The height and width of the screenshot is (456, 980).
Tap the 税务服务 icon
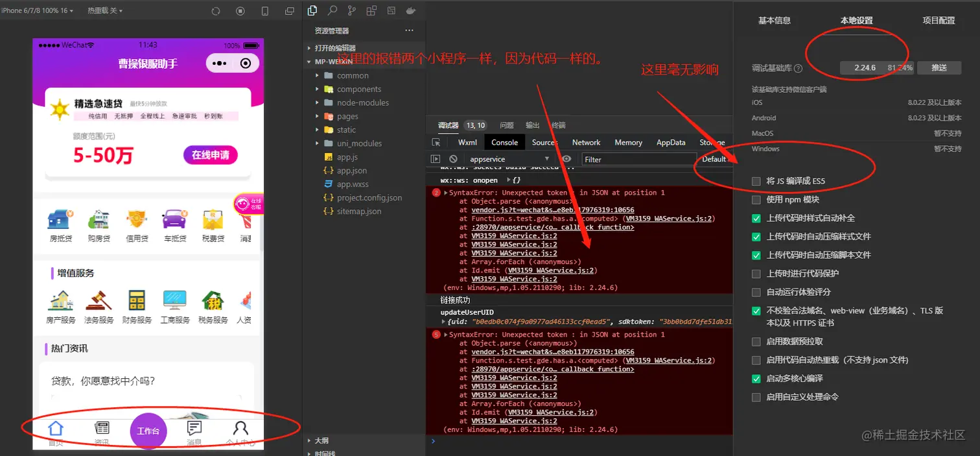(x=213, y=300)
